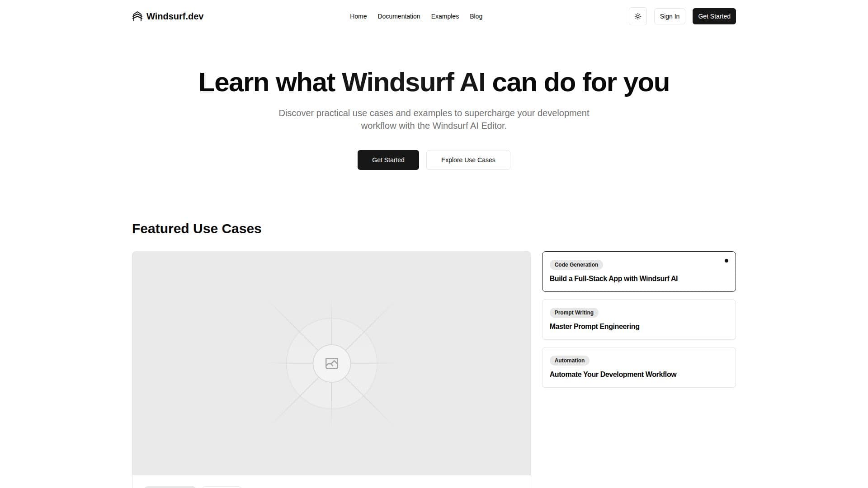Viewport: 868px width, 488px height.
Task: Open the Blog nav link
Action: (x=476, y=16)
